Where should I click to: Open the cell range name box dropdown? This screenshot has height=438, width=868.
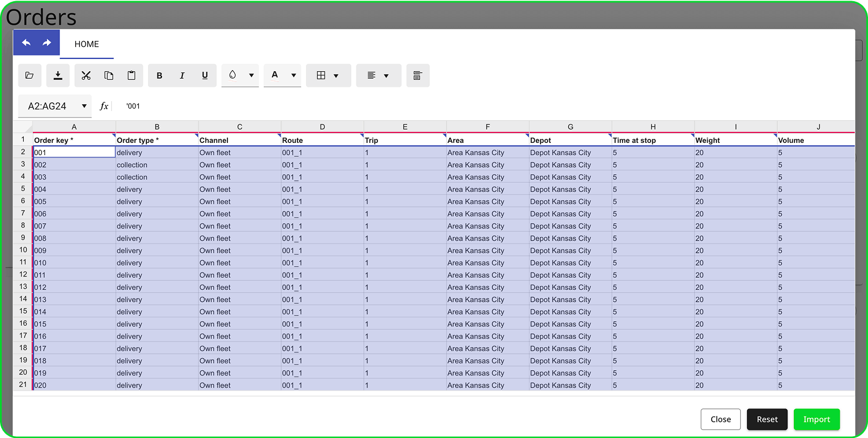84,106
